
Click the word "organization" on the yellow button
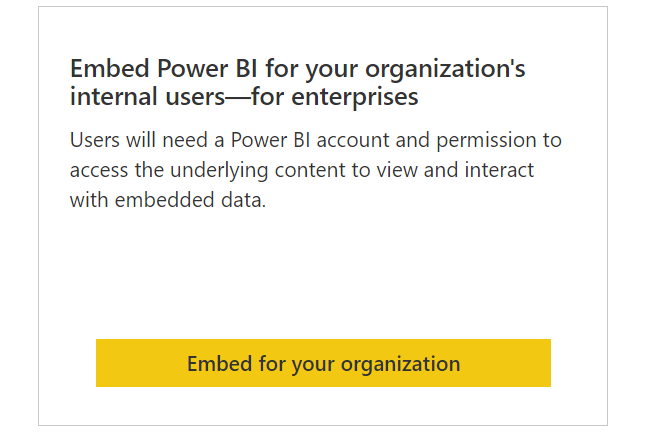tap(400, 363)
